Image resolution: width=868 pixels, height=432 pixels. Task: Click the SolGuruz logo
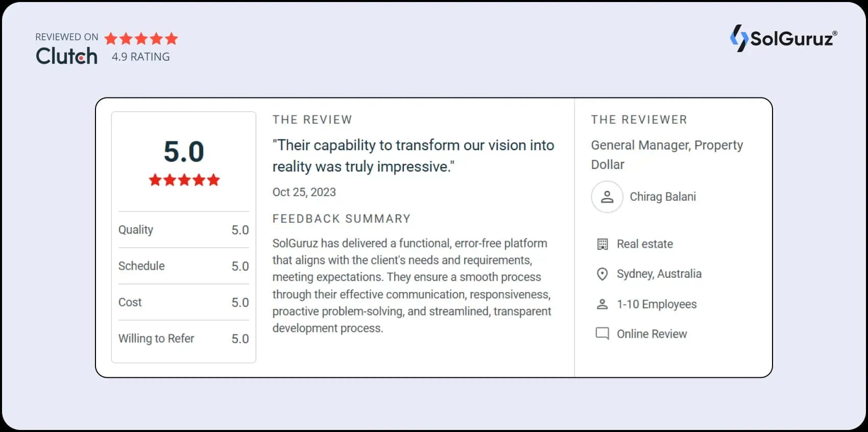(x=783, y=38)
